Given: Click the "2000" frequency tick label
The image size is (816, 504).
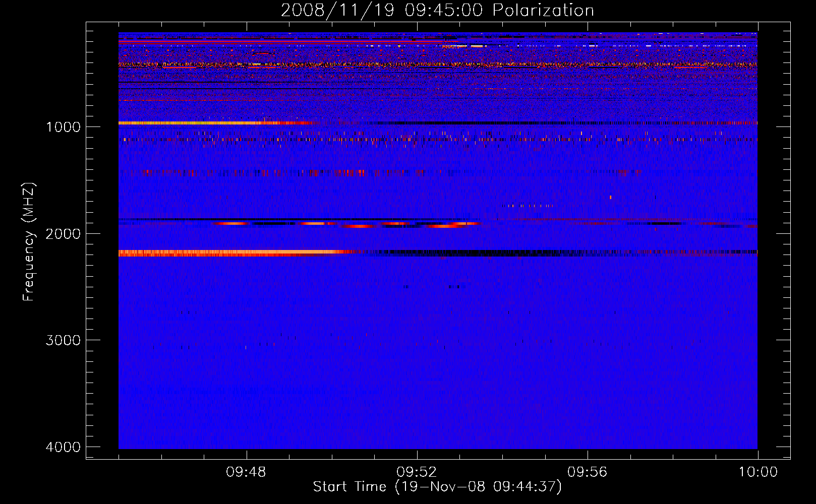Looking at the screenshot, I should click(x=63, y=234).
